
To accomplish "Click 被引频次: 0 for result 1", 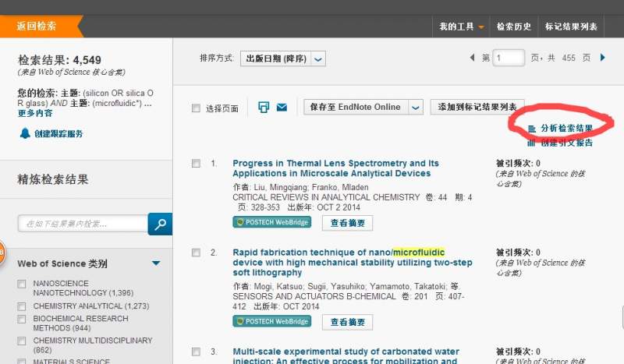I will 518,163.
